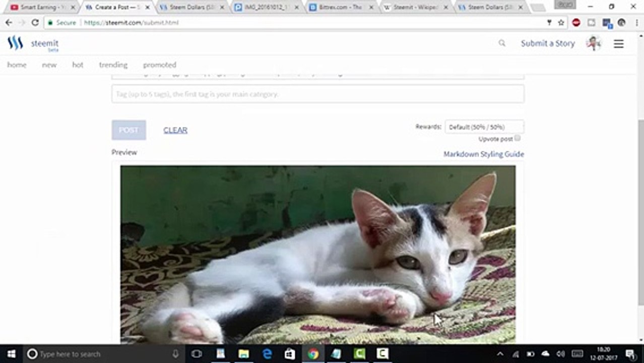Click the network tray icon
The height and width of the screenshot is (363, 644).
[x=516, y=354]
